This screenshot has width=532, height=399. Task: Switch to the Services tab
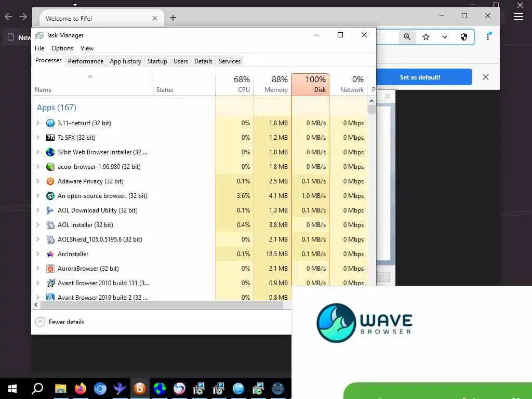[229, 61]
